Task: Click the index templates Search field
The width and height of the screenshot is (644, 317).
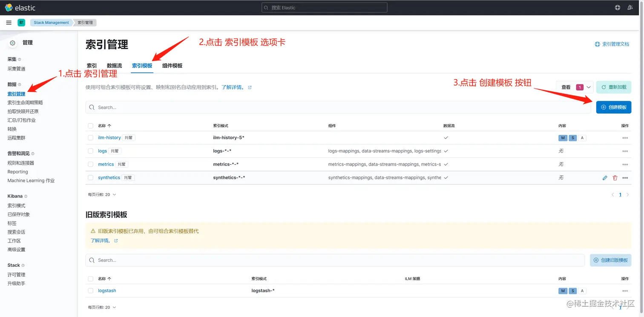Action: click(x=338, y=107)
